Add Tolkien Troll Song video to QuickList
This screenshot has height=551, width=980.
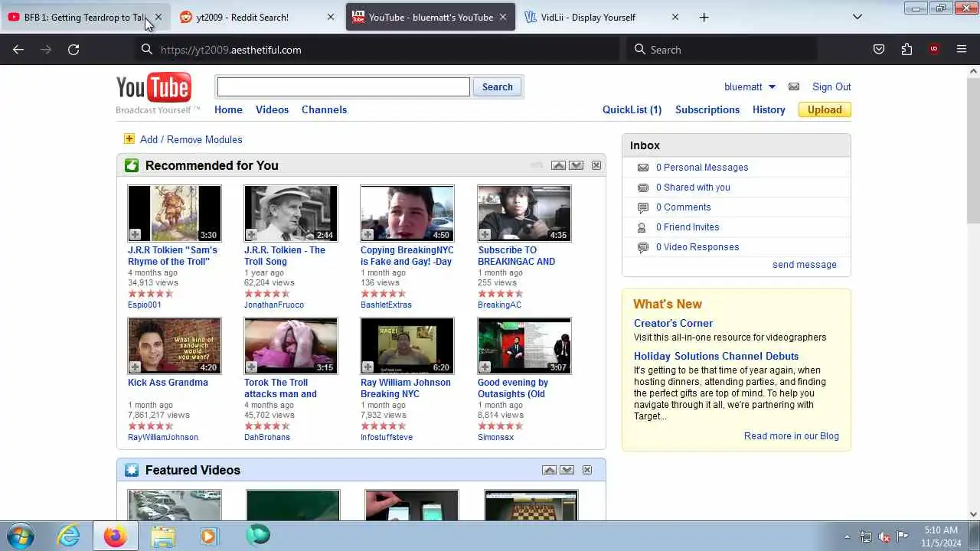pyautogui.click(x=251, y=235)
